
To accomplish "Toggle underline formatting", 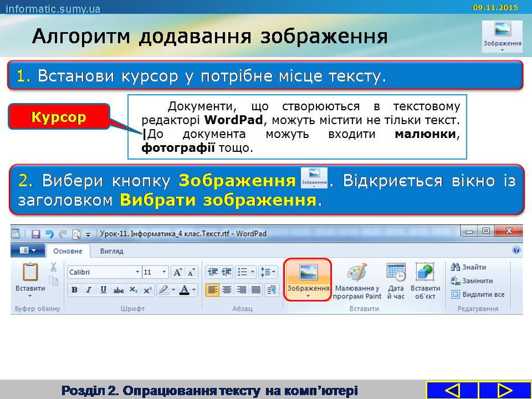I will [104, 290].
